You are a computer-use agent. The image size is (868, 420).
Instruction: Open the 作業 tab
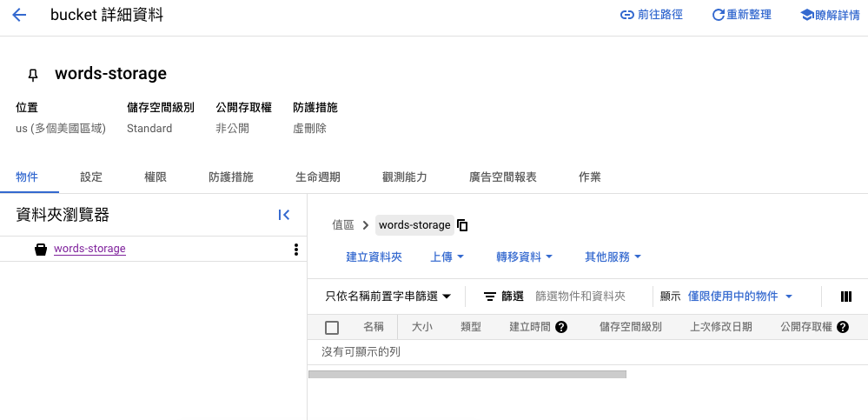click(590, 177)
